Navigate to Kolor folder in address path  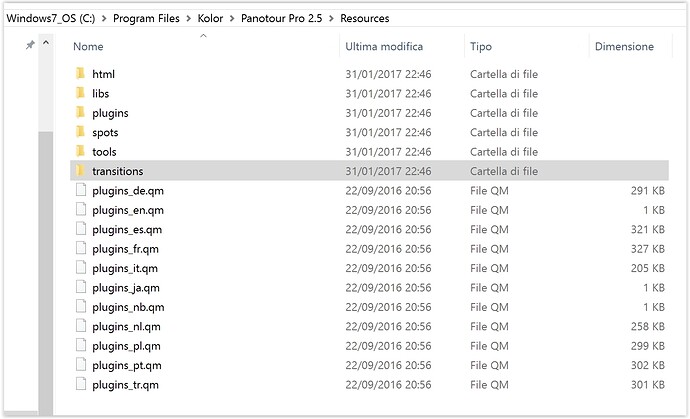(210, 18)
